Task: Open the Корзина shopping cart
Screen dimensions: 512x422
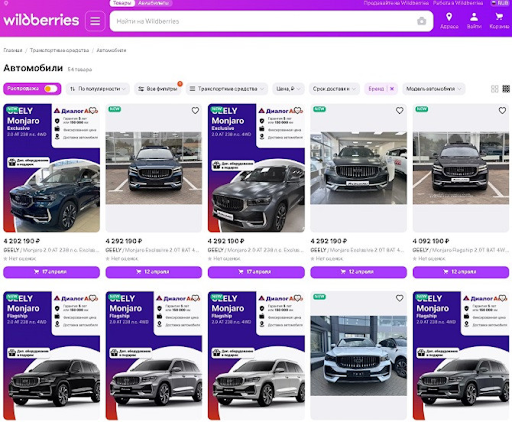Action: [499, 21]
